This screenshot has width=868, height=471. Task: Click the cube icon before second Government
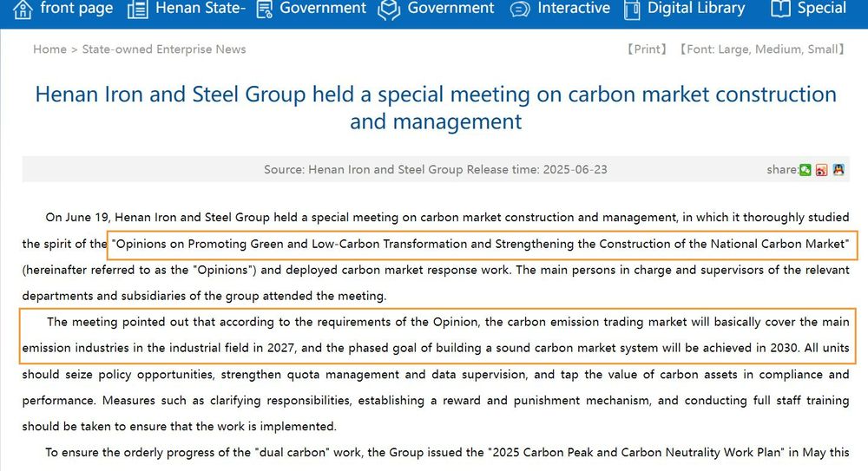pyautogui.click(x=389, y=10)
